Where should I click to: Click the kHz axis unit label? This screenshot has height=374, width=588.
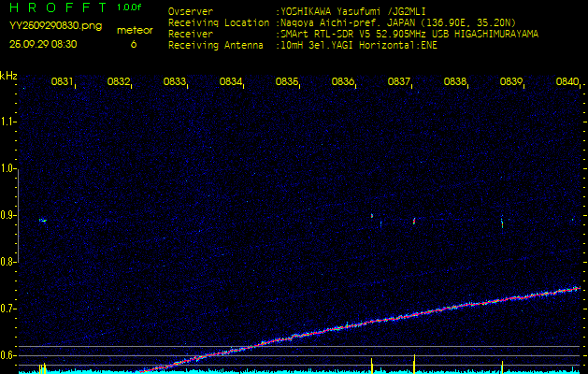point(8,76)
